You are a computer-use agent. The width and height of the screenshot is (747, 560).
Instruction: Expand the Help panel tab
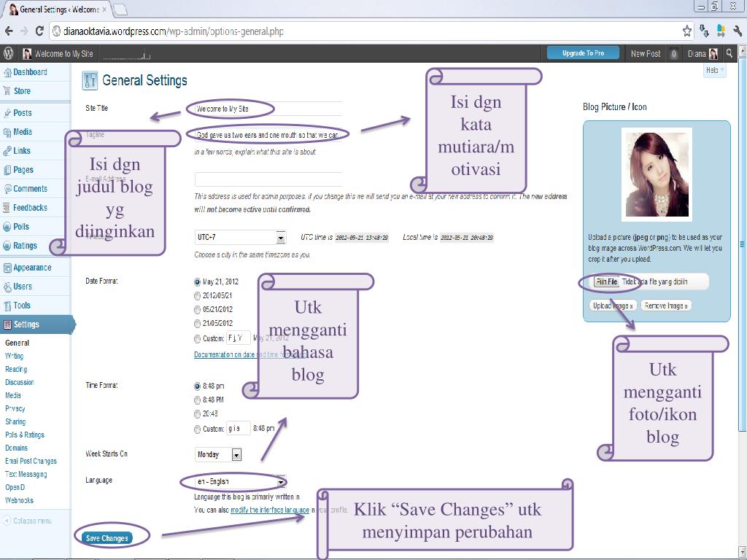tap(715, 71)
